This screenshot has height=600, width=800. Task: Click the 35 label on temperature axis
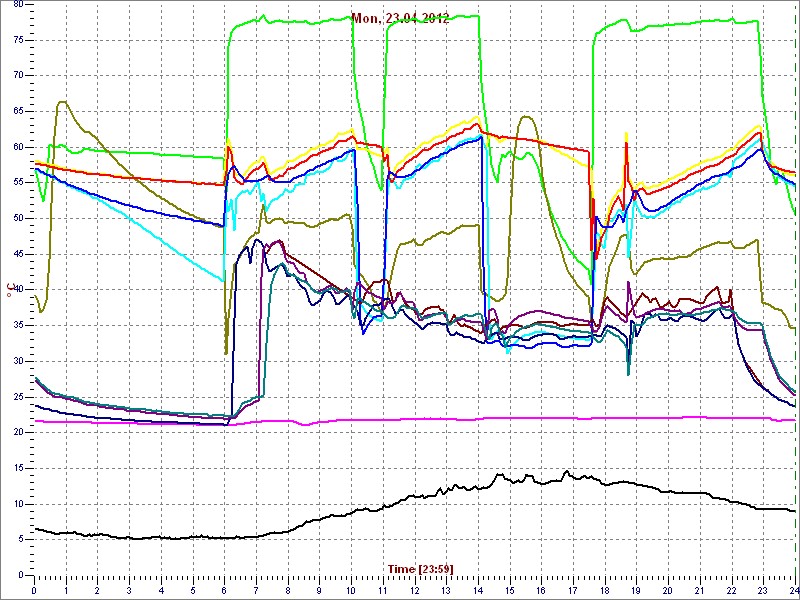point(17,325)
